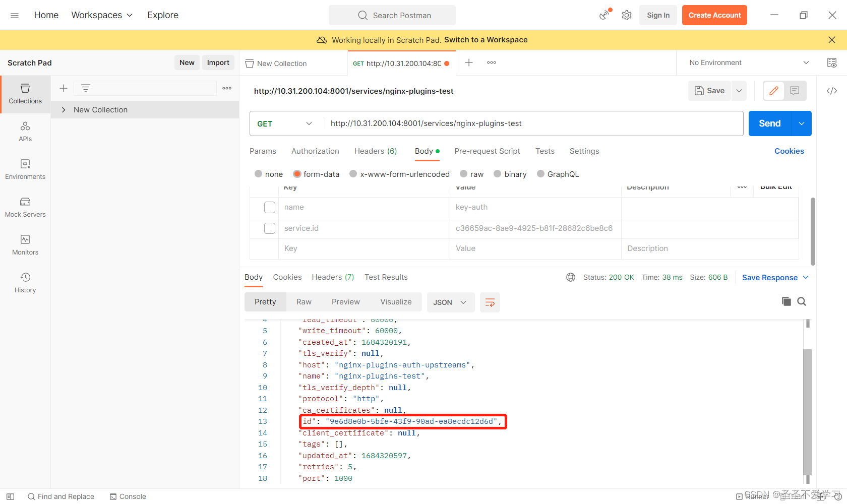Open JSON response format dropdown

[450, 302]
